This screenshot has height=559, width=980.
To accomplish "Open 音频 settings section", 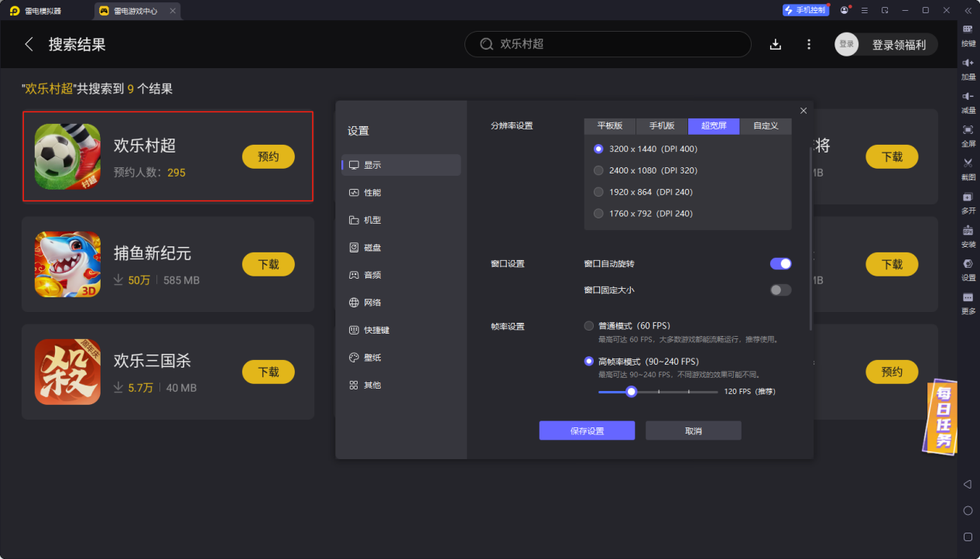I will (401, 275).
